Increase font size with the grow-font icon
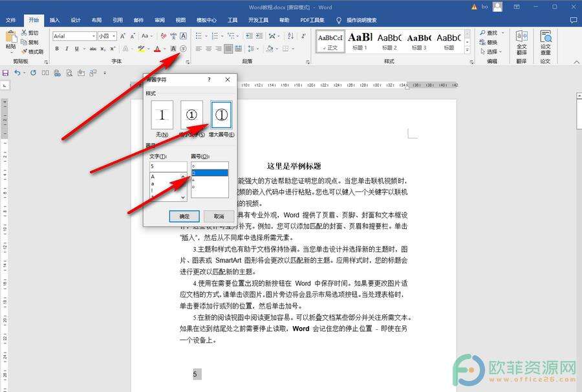582x392 pixels. (x=122, y=36)
